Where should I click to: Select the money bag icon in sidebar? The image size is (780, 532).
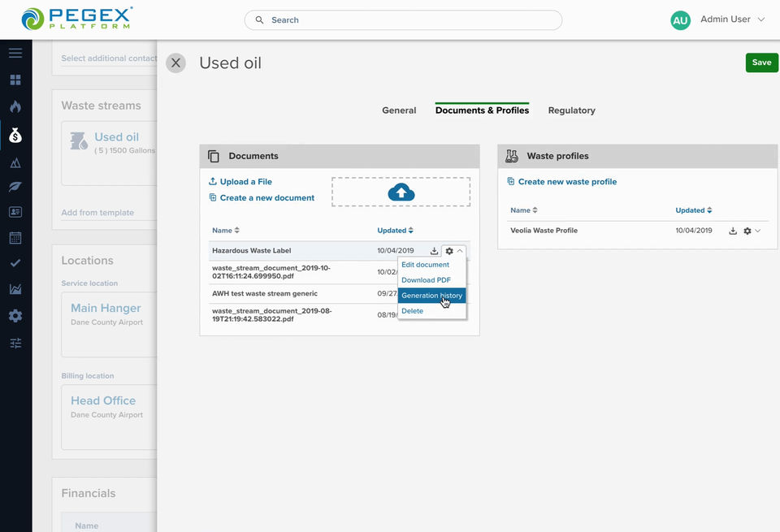(x=15, y=136)
